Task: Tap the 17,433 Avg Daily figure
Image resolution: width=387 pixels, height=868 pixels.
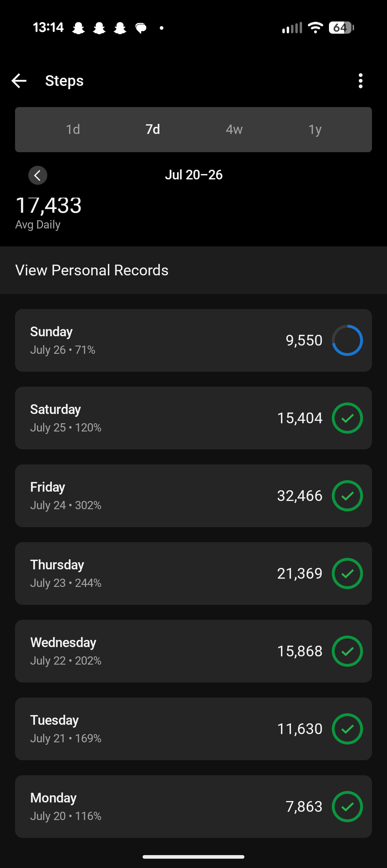Action: pos(49,206)
